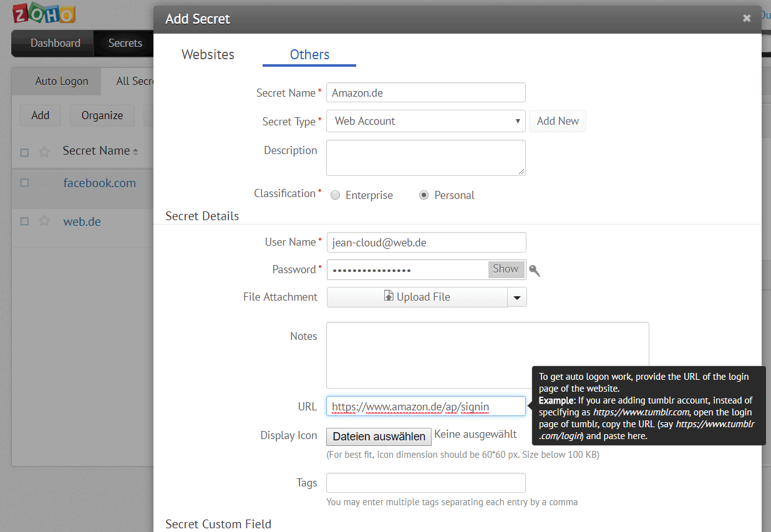
Task: Close the Add Secret dialog
Action: click(x=747, y=18)
